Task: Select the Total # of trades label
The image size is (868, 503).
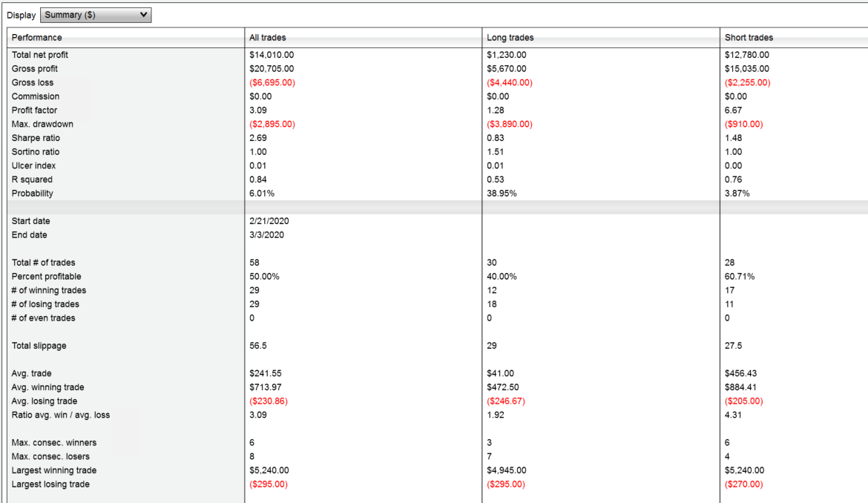Action: tap(43, 263)
